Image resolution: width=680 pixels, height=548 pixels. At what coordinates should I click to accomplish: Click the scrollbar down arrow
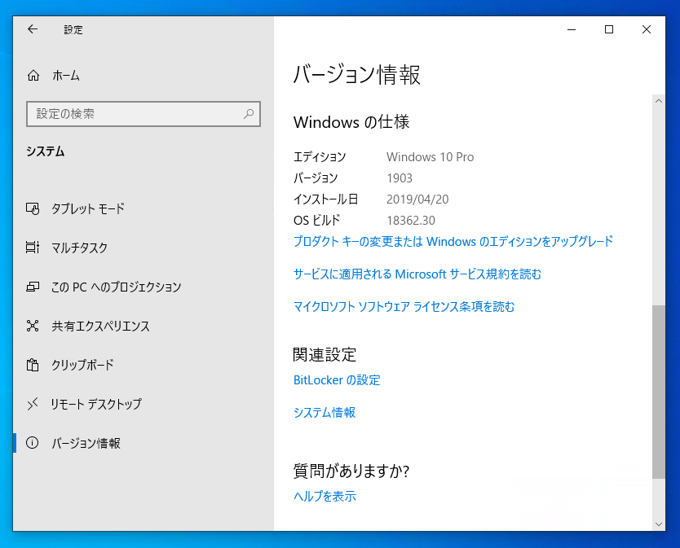coord(659,524)
